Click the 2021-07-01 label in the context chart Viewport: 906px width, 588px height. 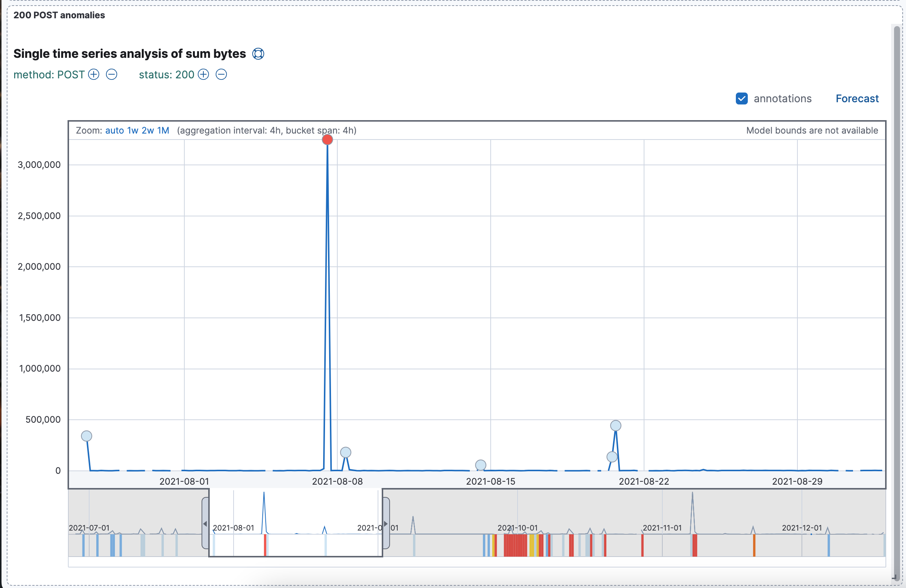click(89, 528)
